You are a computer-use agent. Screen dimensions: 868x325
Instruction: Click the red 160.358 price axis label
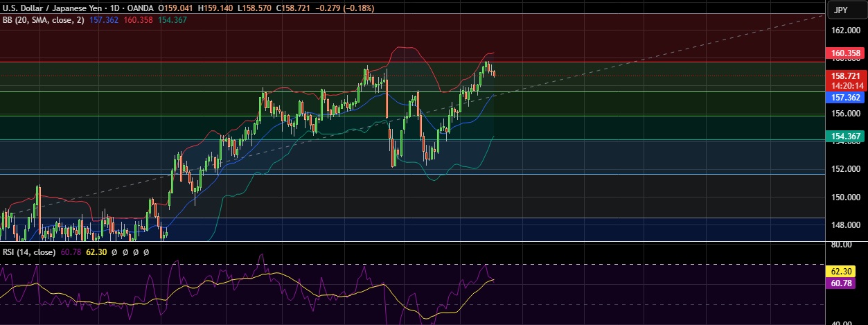[846, 53]
